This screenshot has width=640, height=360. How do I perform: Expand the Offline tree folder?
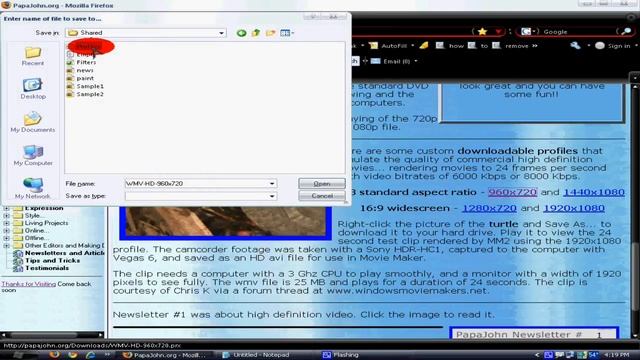coord(7,238)
